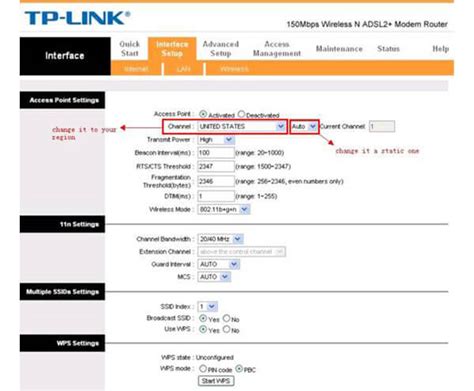The image size is (474, 391).
Task: Click the Start WPS button
Action: 216,381
